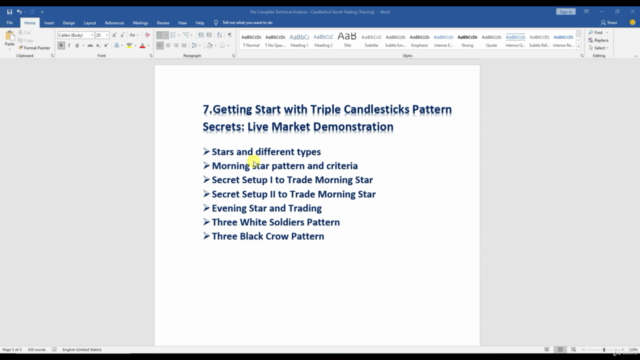Click the Text Highlight Color button
The height and width of the screenshot is (360, 640).
point(129,45)
